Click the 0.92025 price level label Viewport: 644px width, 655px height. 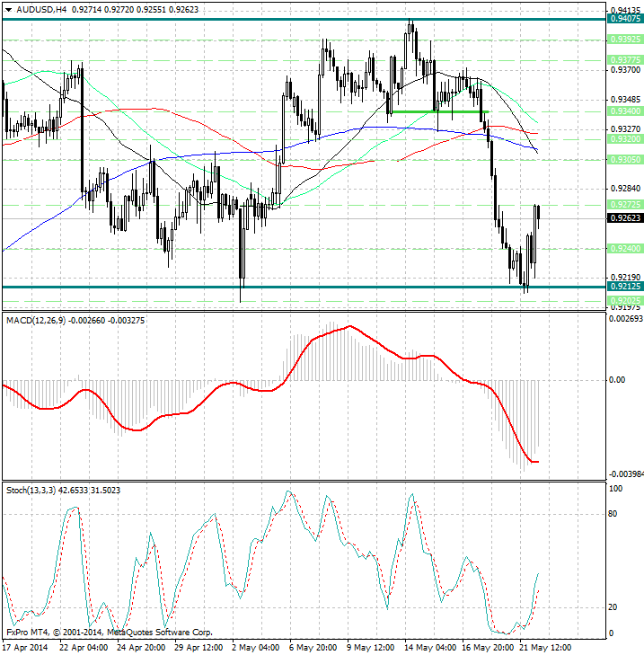click(x=625, y=301)
